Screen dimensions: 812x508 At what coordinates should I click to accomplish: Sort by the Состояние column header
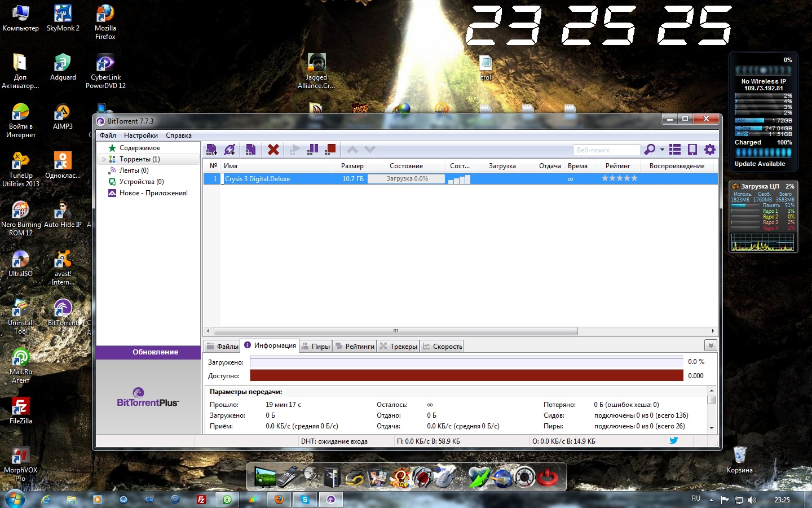pyautogui.click(x=406, y=166)
